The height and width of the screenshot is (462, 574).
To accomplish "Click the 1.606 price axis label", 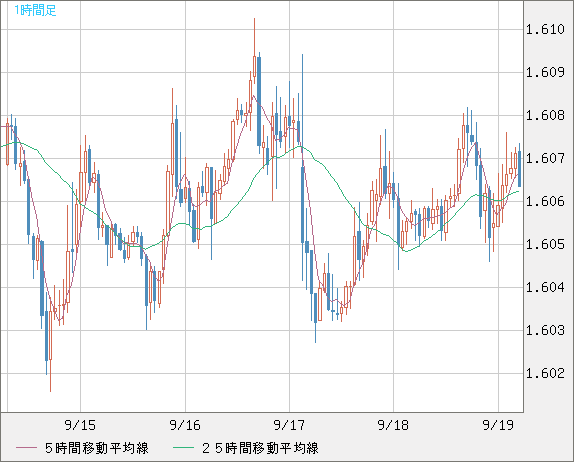I will (545, 201).
